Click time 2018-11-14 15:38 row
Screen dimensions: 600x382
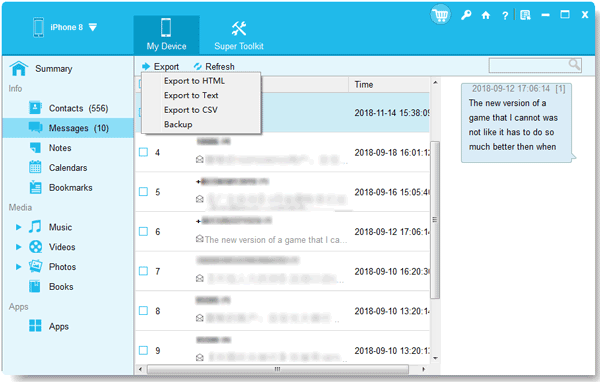coord(392,113)
